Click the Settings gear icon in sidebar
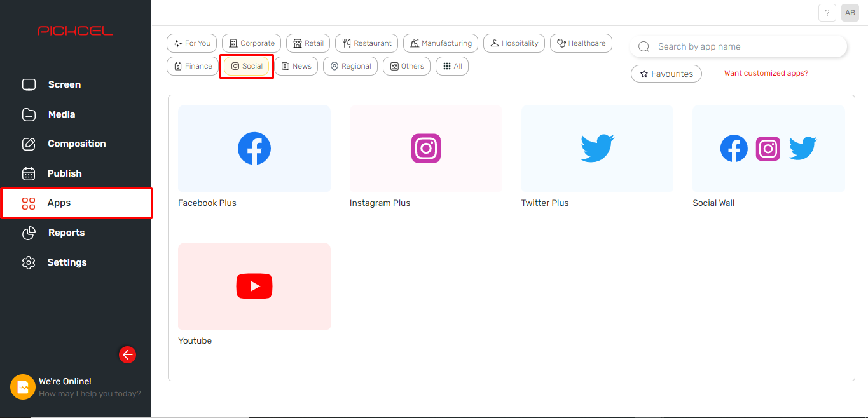Image resolution: width=868 pixels, height=418 pixels. [x=29, y=262]
